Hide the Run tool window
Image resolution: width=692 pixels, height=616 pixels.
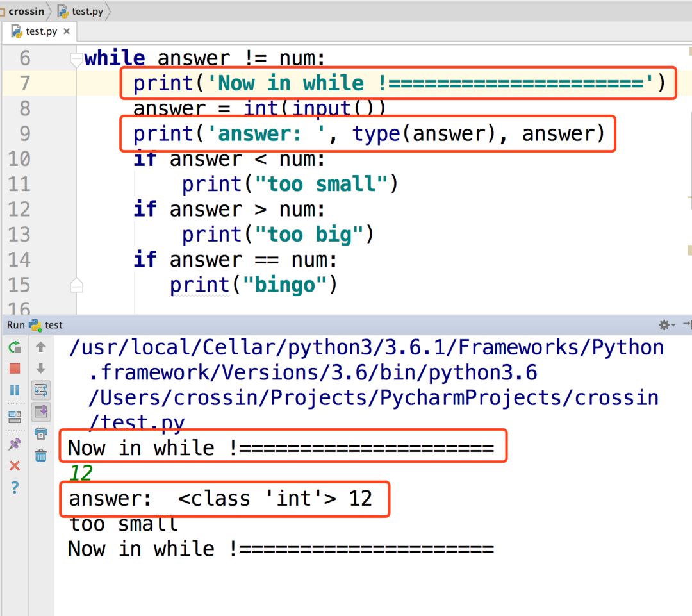point(687,324)
